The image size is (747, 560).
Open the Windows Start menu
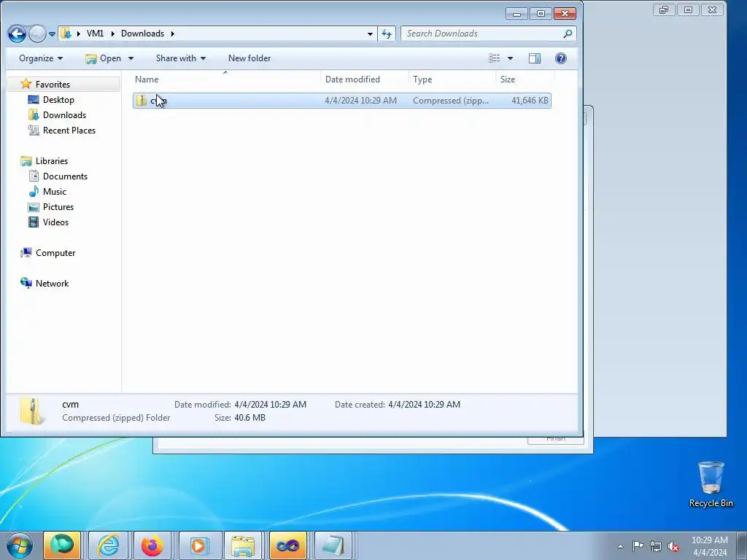(x=20, y=545)
